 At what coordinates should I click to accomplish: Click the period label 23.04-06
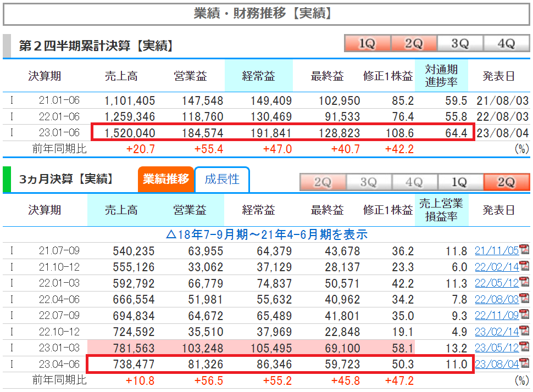[x=59, y=364]
